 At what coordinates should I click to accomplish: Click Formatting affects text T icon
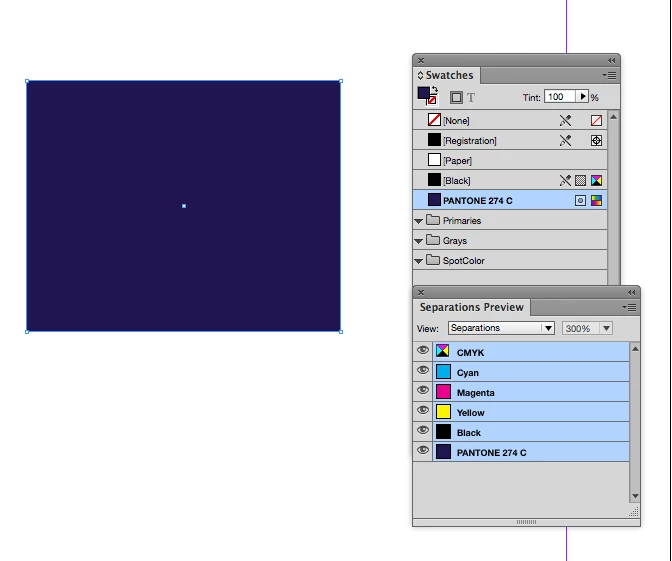471,98
